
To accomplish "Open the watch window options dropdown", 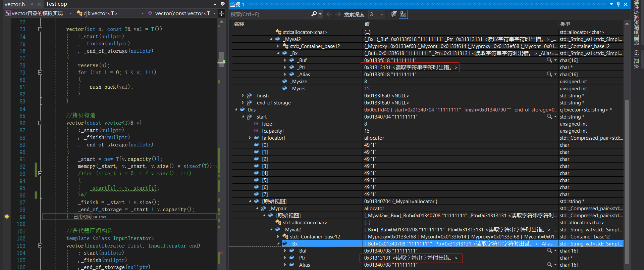I will 611,4.
